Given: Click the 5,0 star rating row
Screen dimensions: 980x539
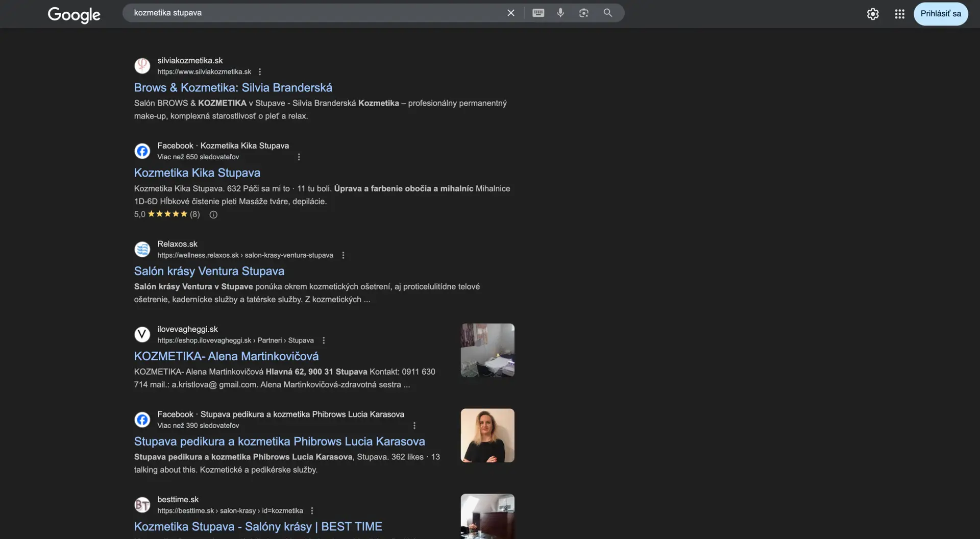Looking at the screenshot, I should [x=167, y=214].
